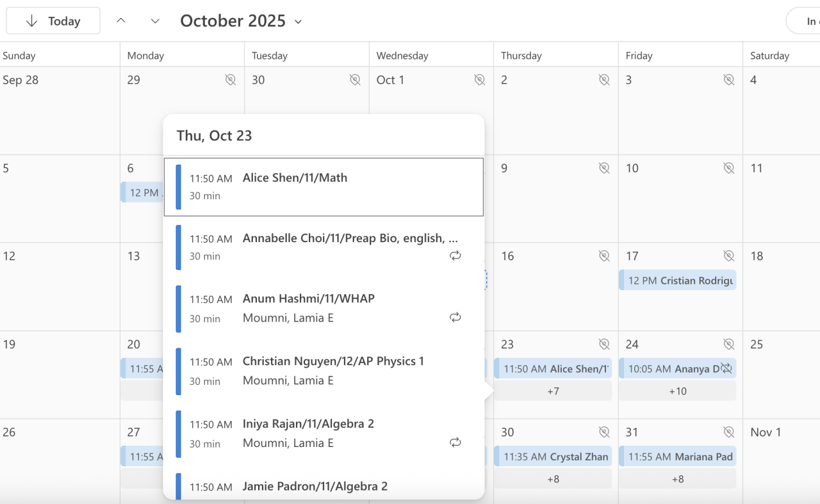The width and height of the screenshot is (820, 504).
Task: Show the +8 more events on October 31
Action: point(677,479)
